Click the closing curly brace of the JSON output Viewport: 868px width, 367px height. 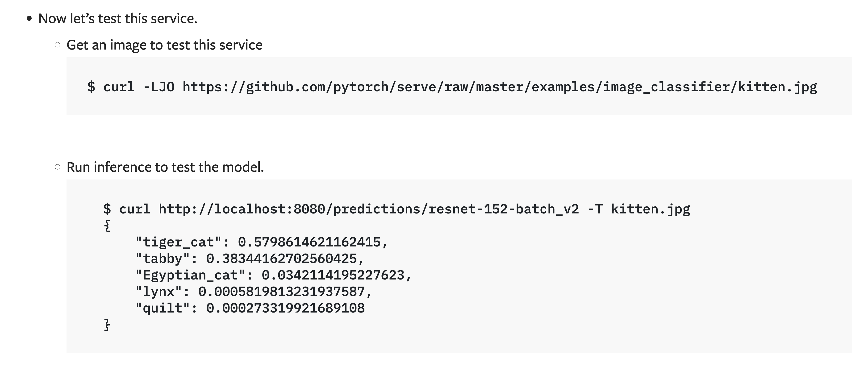click(107, 325)
